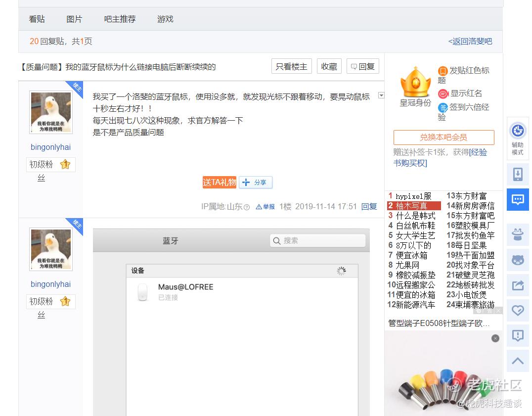Click 回复 link on floor 1 post
Viewport: 532px width, 416px height.
click(369, 206)
